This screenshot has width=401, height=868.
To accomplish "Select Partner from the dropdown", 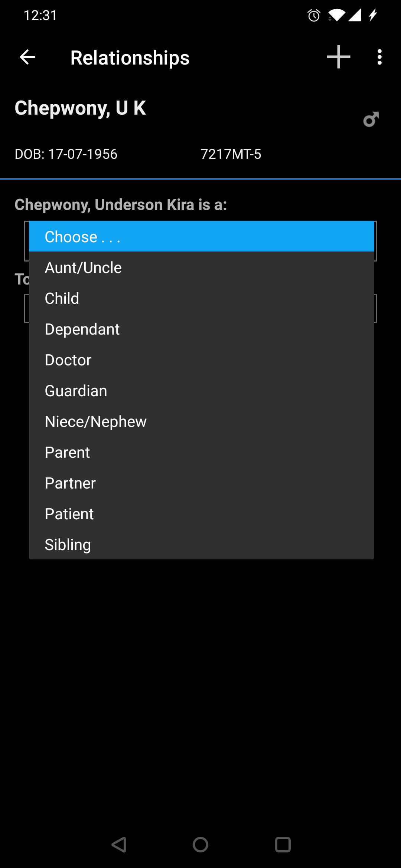I will point(202,483).
